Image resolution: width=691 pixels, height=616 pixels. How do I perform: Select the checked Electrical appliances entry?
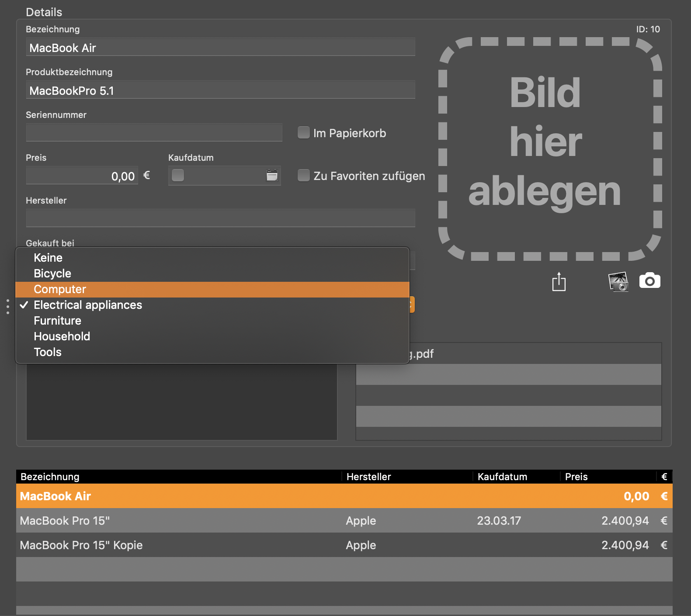(x=212, y=305)
